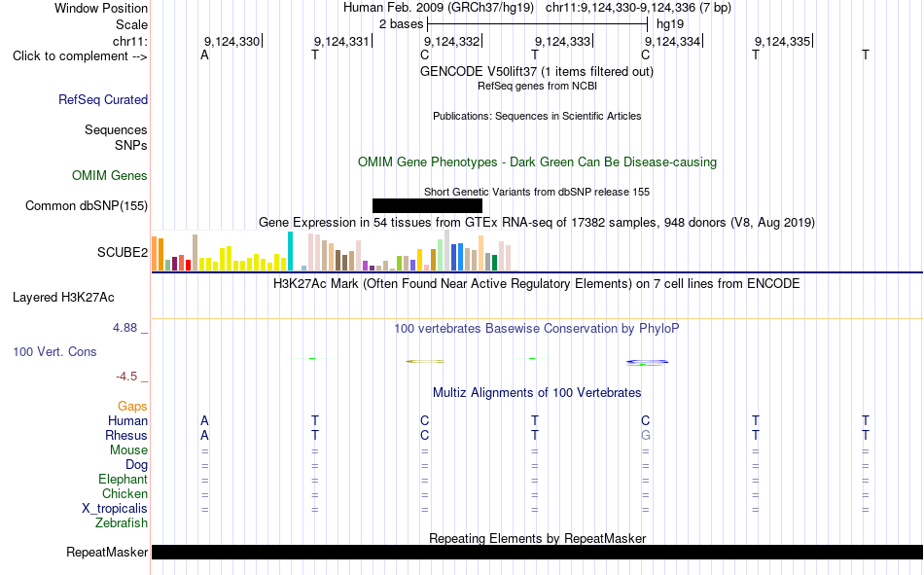
Task: Click the olive PhyloP arrow mark
Action: [425, 361]
